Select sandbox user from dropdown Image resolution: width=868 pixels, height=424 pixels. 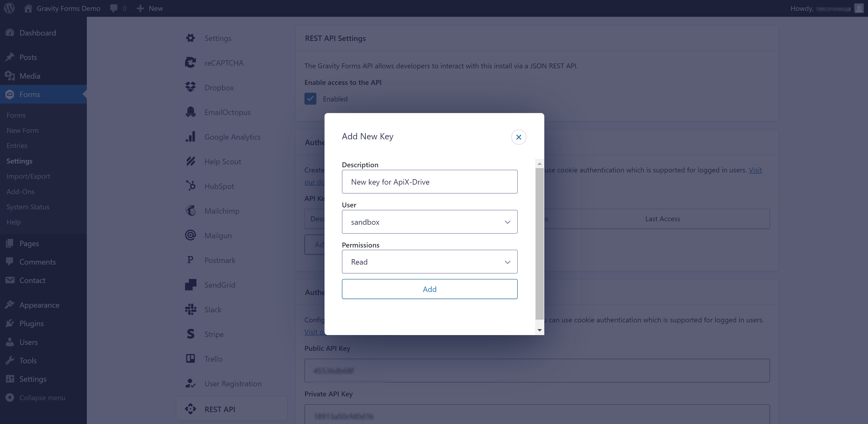(430, 222)
